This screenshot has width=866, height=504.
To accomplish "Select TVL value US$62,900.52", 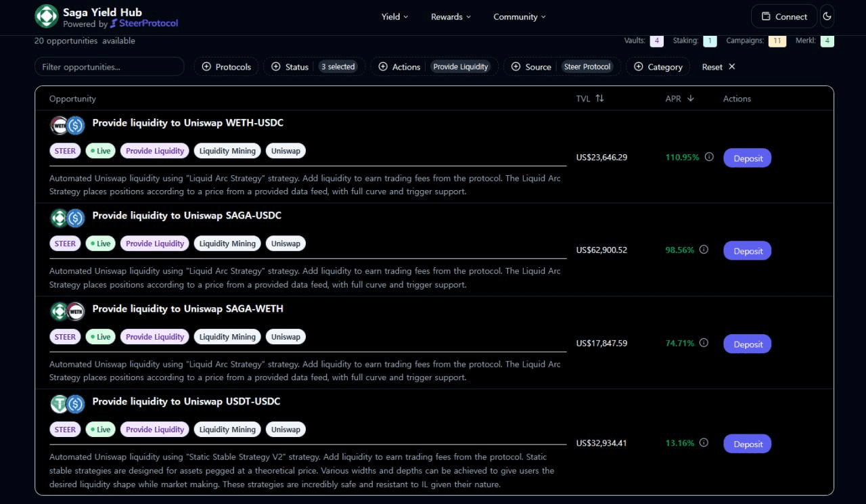I will [601, 250].
